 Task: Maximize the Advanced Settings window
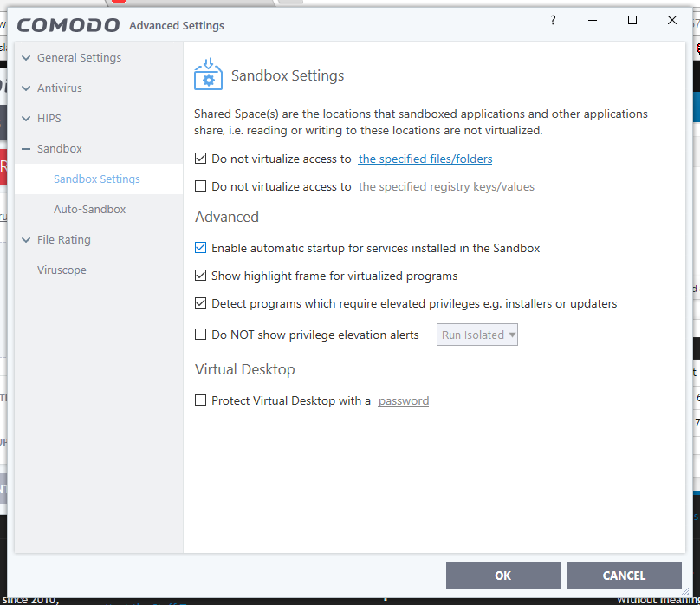(632, 20)
